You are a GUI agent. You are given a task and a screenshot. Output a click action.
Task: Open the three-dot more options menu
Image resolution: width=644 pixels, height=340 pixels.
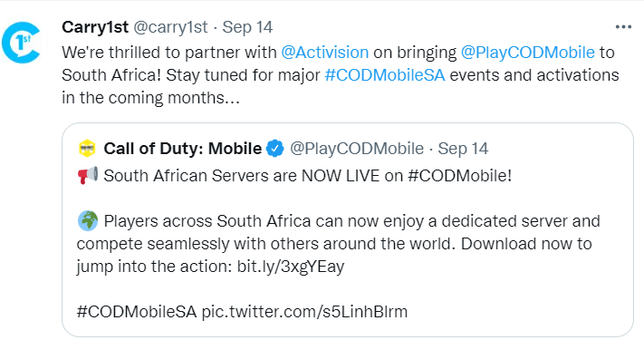coord(623,27)
